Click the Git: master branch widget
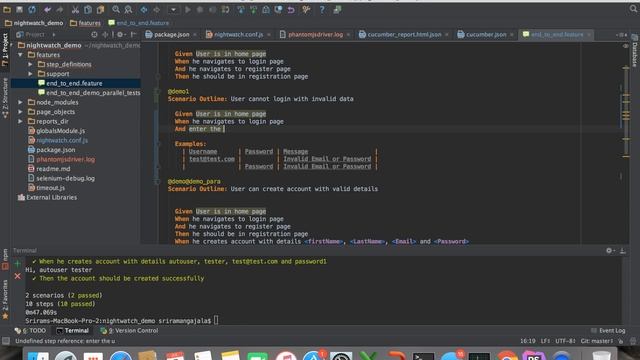 [x=596, y=341]
